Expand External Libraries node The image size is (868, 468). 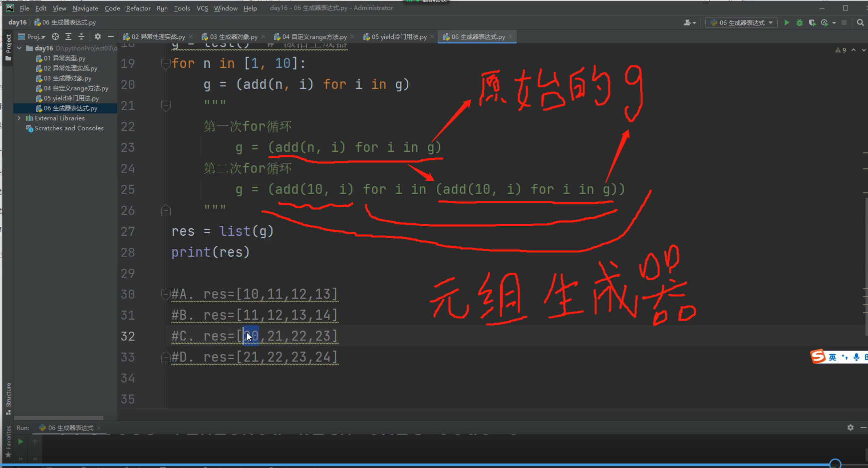(19, 118)
